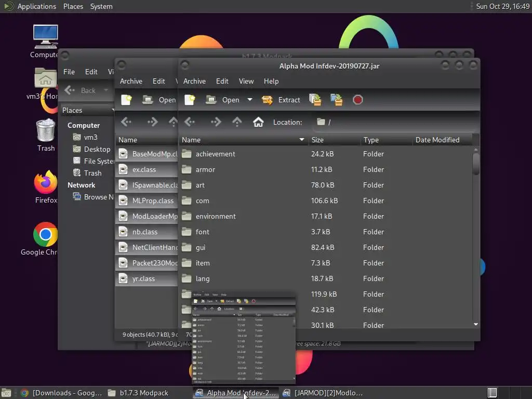Go forward in the Alpha Mod archive

(216, 122)
